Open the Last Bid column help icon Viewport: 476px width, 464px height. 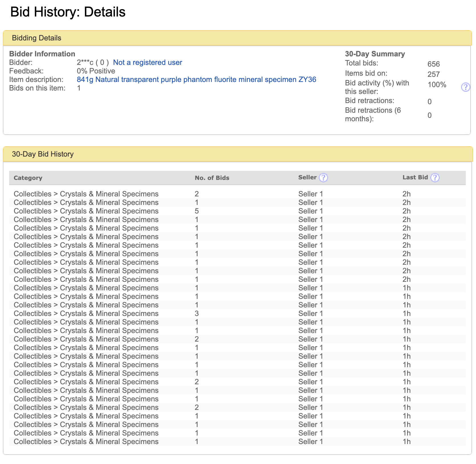point(435,178)
